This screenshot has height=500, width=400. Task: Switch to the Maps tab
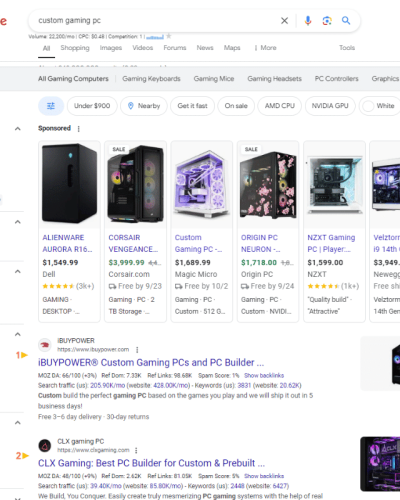[232, 48]
